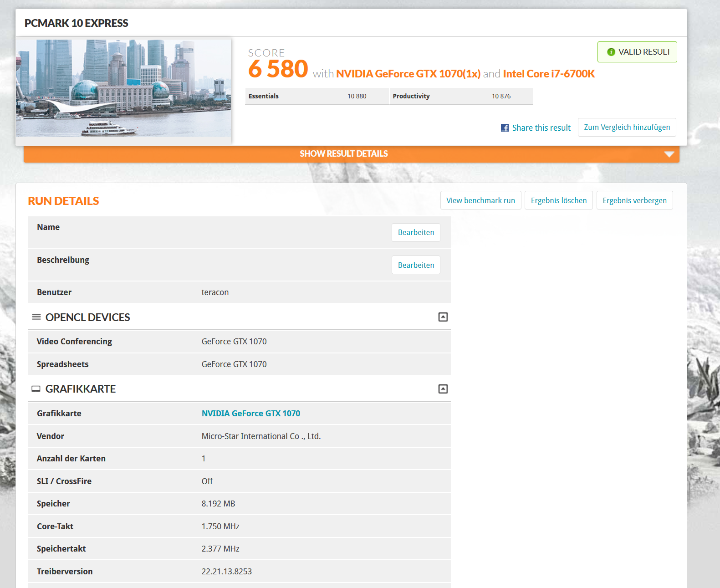Click the GRAFIKKARTE heading text
720x588 pixels.
[x=81, y=389]
